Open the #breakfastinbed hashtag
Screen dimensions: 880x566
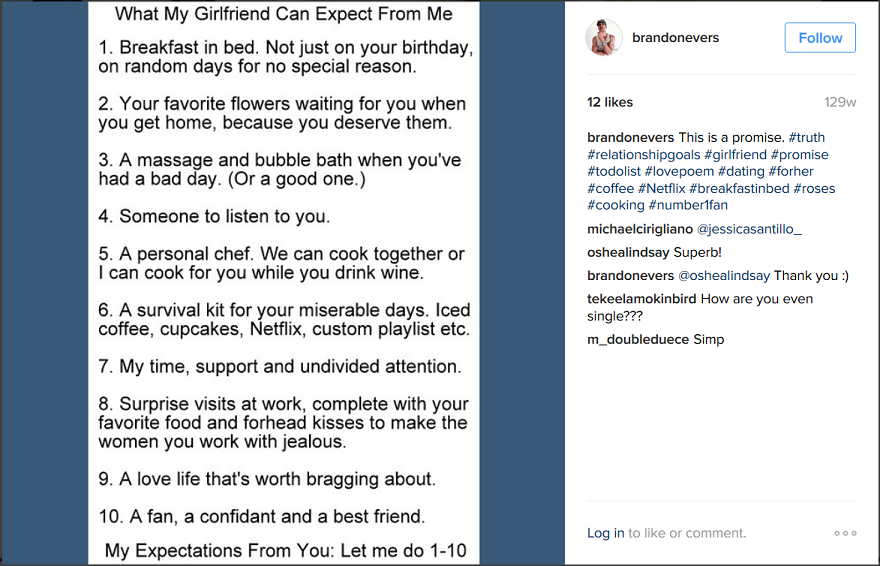[x=739, y=188]
